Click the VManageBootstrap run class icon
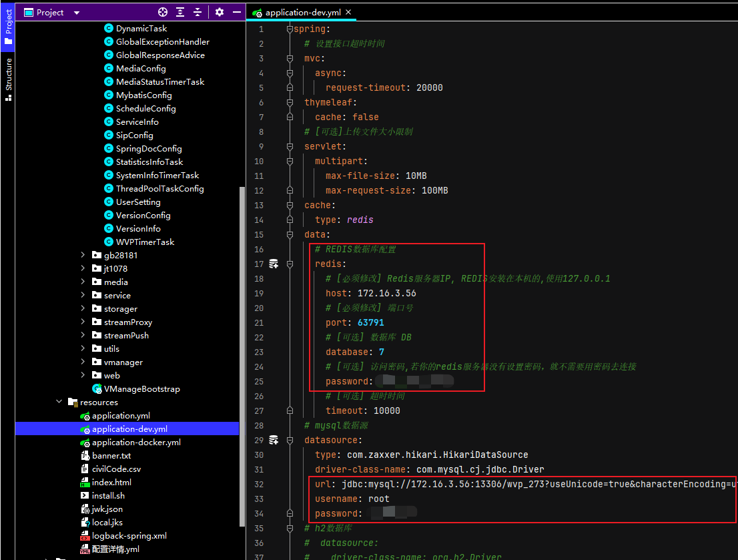Viewport: 738px width, 560px height. point(97,389)
